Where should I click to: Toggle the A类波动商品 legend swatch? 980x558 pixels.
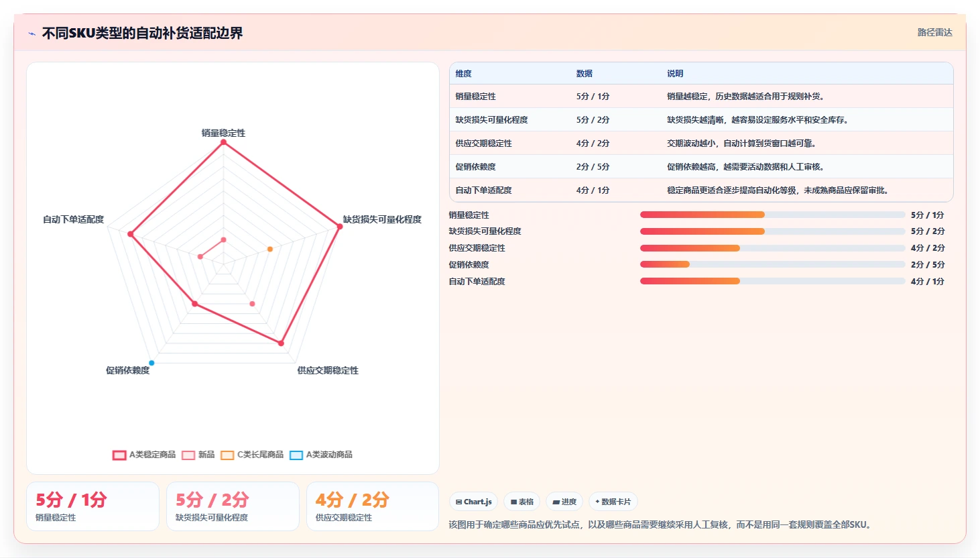296,455
